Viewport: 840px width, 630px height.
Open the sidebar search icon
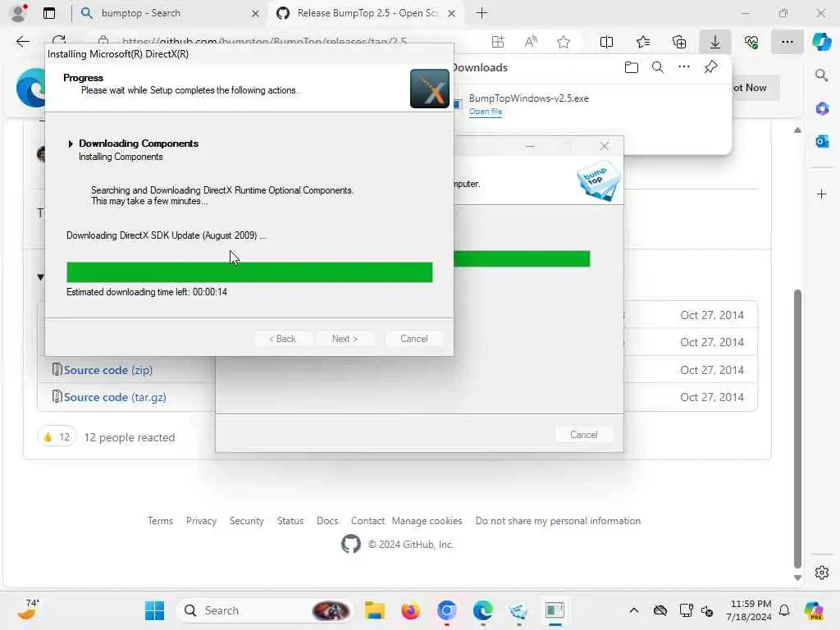pyautogui.click(x=821, y=75)
